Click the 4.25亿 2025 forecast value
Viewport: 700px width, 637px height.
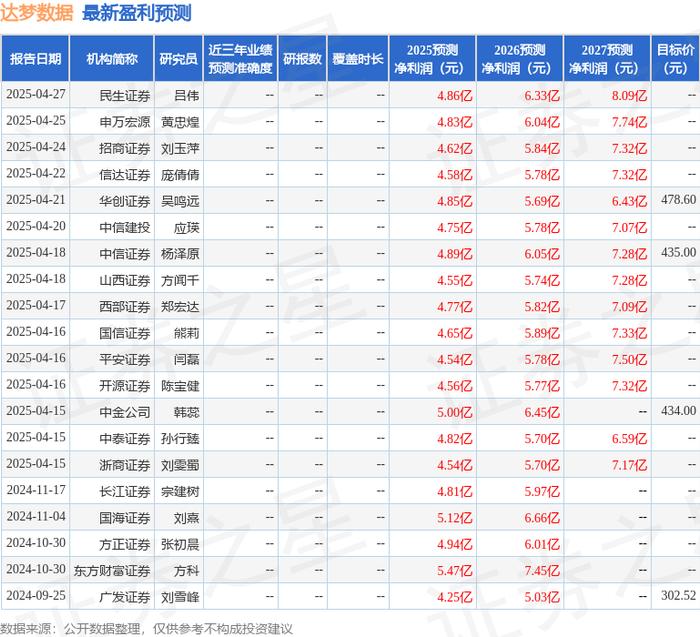[x=454, y=596]
